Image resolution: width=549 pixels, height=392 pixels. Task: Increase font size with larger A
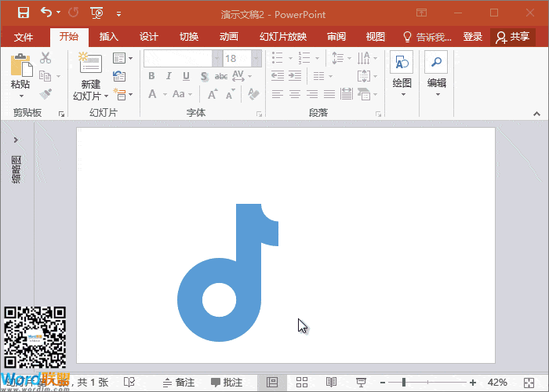(x=213, y=94)
